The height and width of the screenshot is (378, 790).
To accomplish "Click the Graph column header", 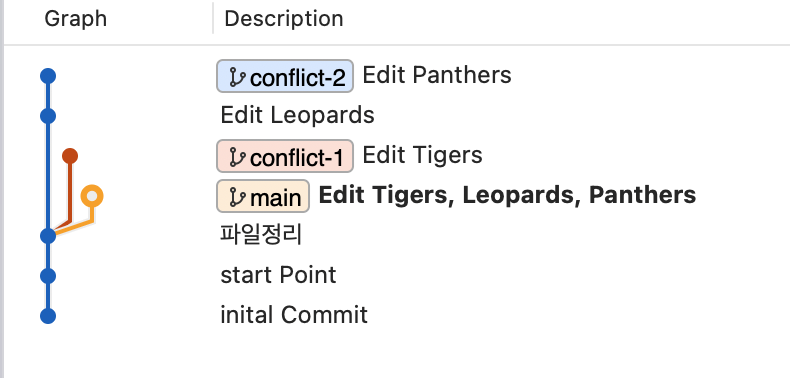I will [76, 19].
